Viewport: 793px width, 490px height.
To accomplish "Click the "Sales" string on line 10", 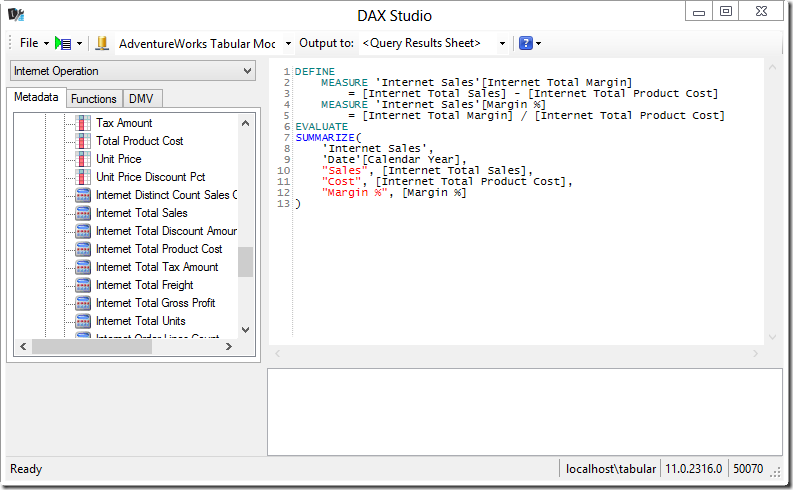I will [x=344, y=170].
